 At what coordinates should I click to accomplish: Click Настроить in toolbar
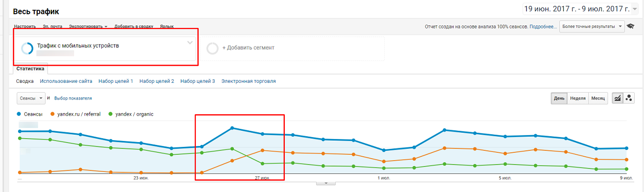(x=24, y=26)
